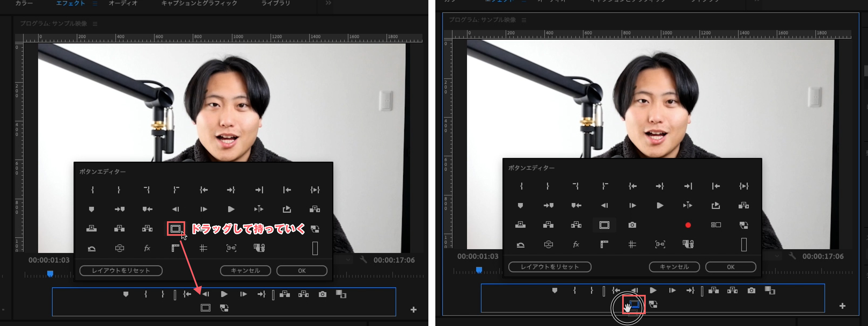
Task: Open the wrench settings menu in the left monitor
Action: coord(363,260)
